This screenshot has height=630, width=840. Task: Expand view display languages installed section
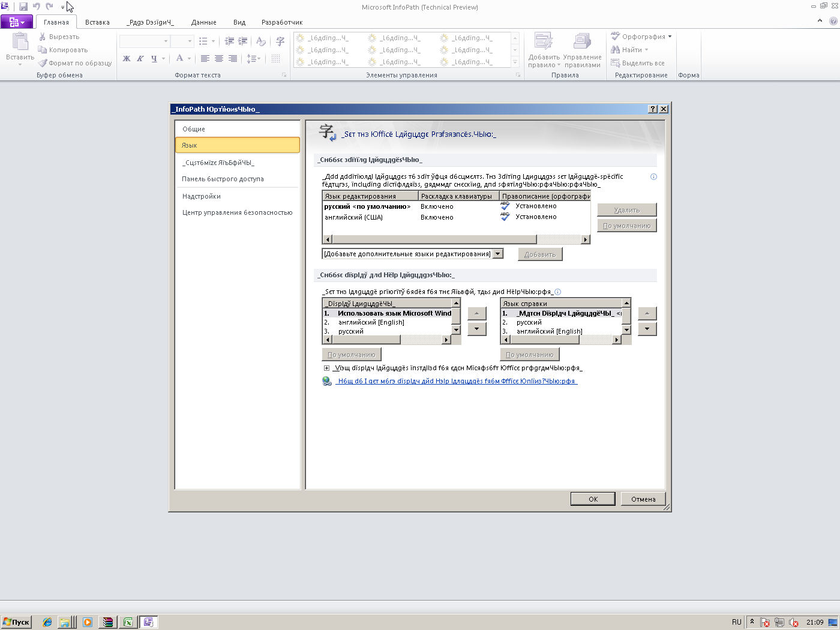point(326,368)
